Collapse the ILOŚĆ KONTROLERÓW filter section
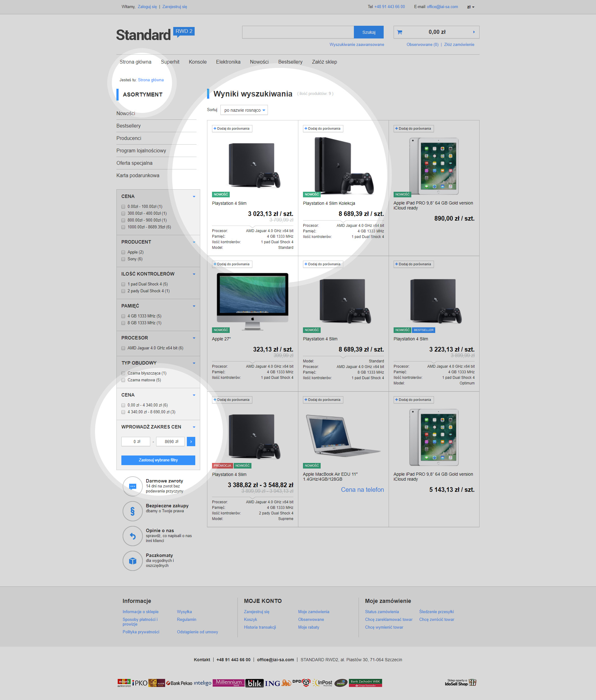The width and height of the screenshot is (596, 700). [194, 274]
